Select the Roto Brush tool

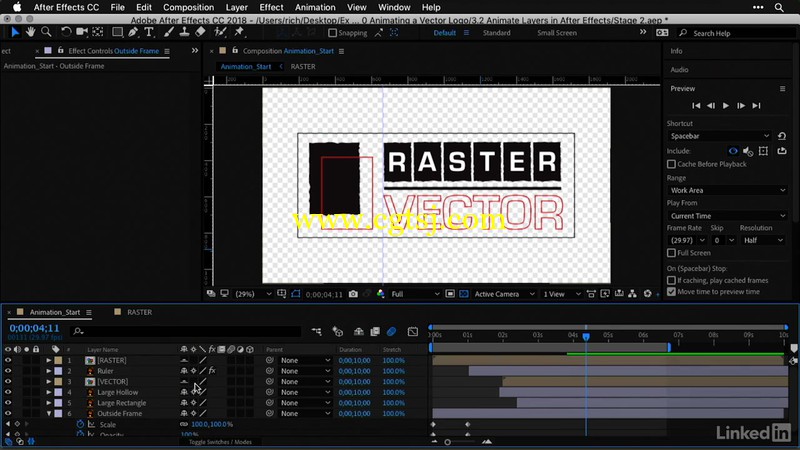tap(220, 32)
